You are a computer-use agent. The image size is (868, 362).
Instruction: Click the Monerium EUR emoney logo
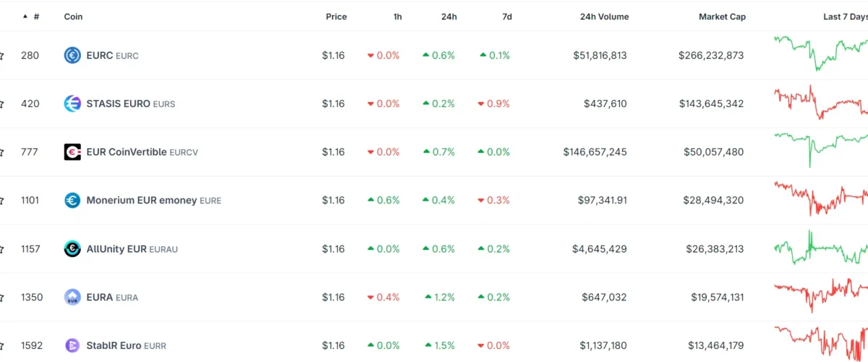72,201
